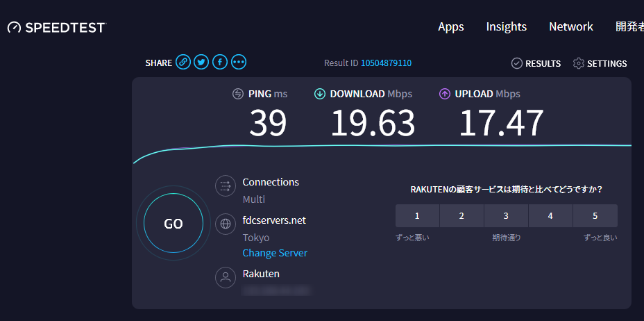This screenshot has width=644, height=321.
Task: Rate Rakuten service 2
Action: (x=461, y=216)
